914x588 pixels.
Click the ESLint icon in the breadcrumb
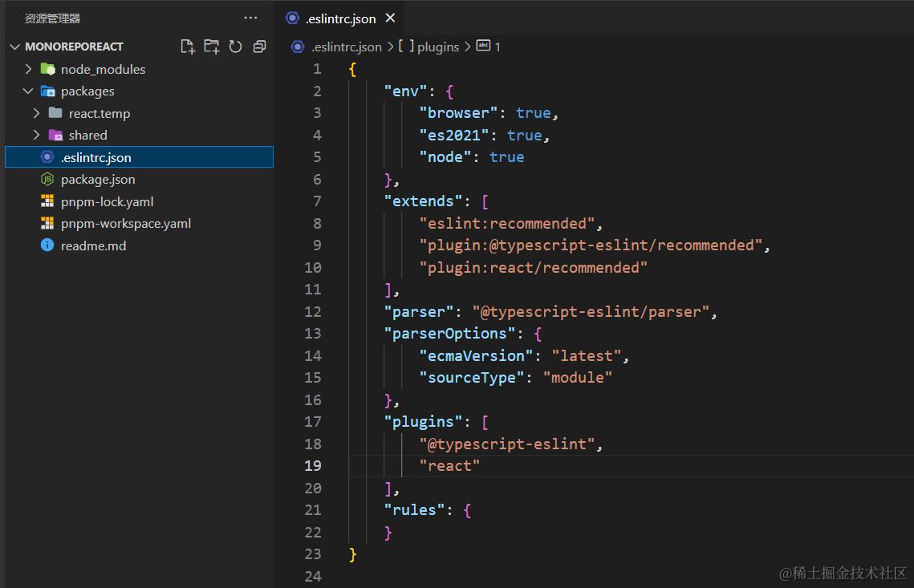298,47
